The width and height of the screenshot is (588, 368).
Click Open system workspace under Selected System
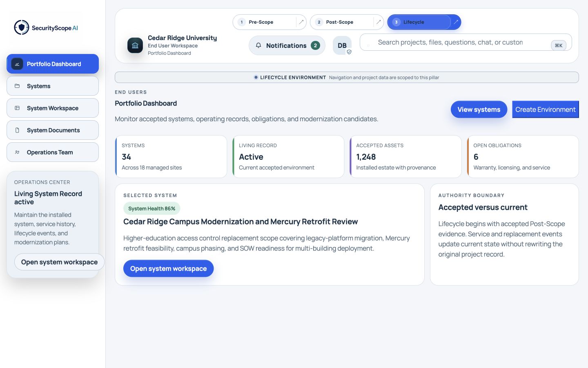(168, 269)
